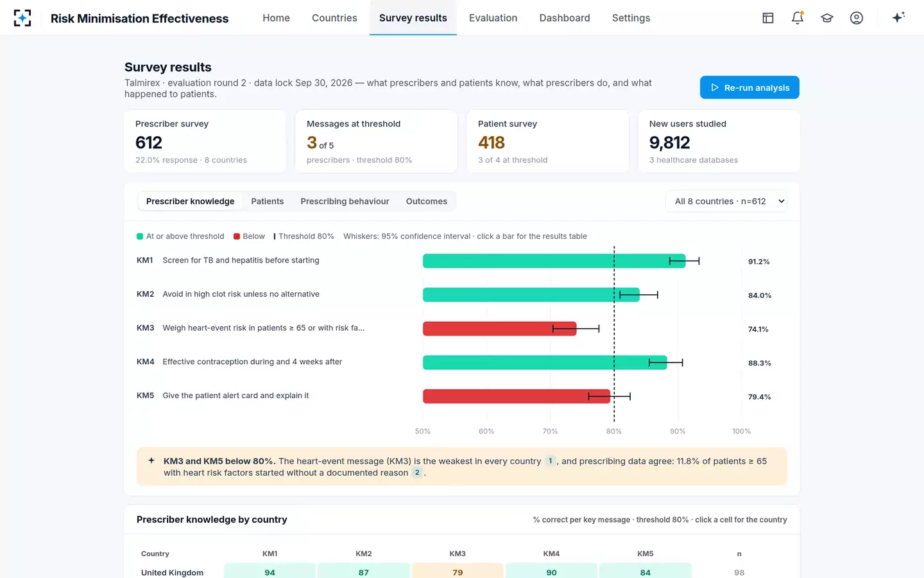Click the 74.1% value for KM3
This screenshot has height=578, width=924.
pos(758,329)
